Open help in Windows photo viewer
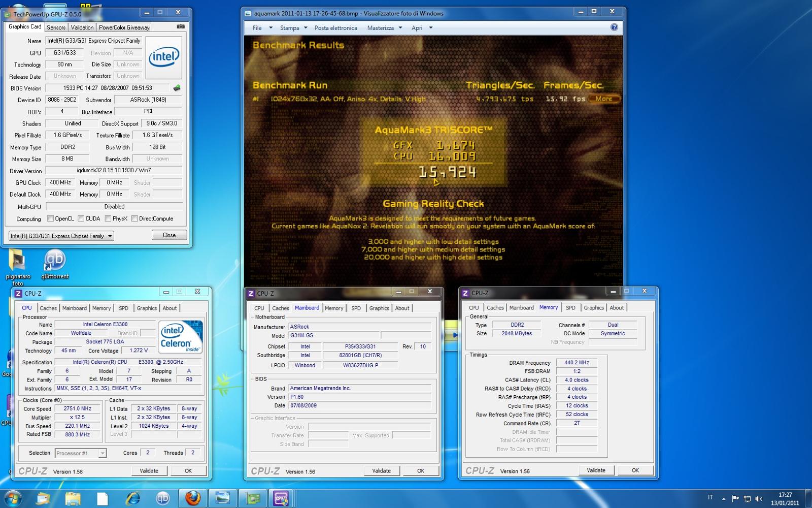 pyautogui.click(x=614, y=27)
